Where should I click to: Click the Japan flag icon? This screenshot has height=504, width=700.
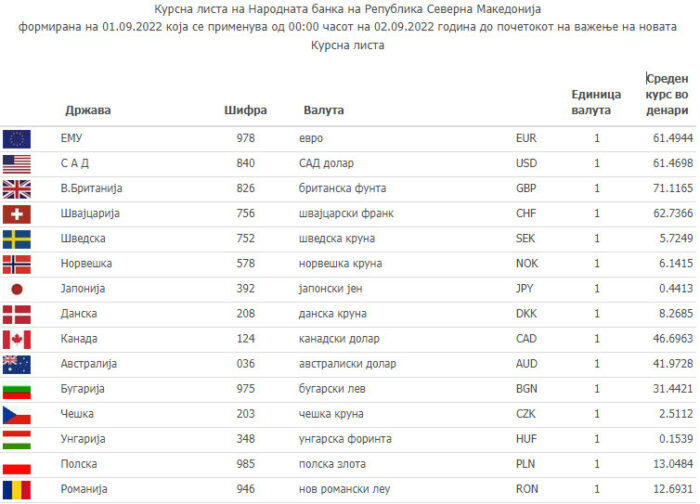(17, 289)
